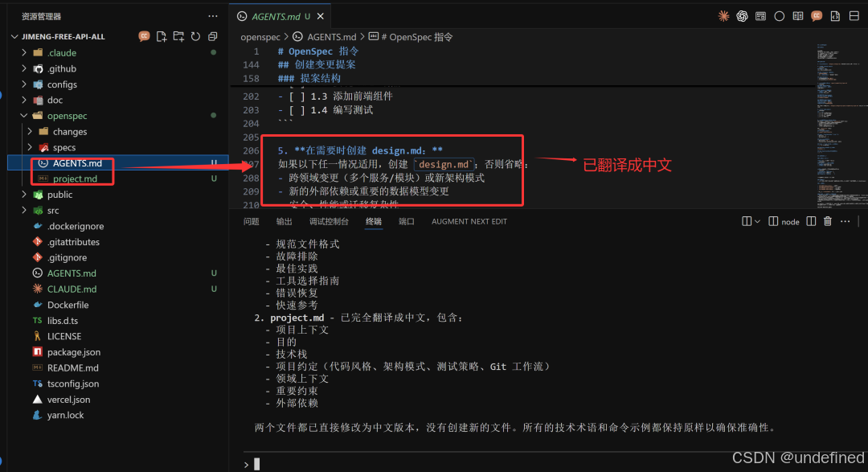Collapse the openspec folder
Screen dimensions: 868x472
click(x=24, y=116)
